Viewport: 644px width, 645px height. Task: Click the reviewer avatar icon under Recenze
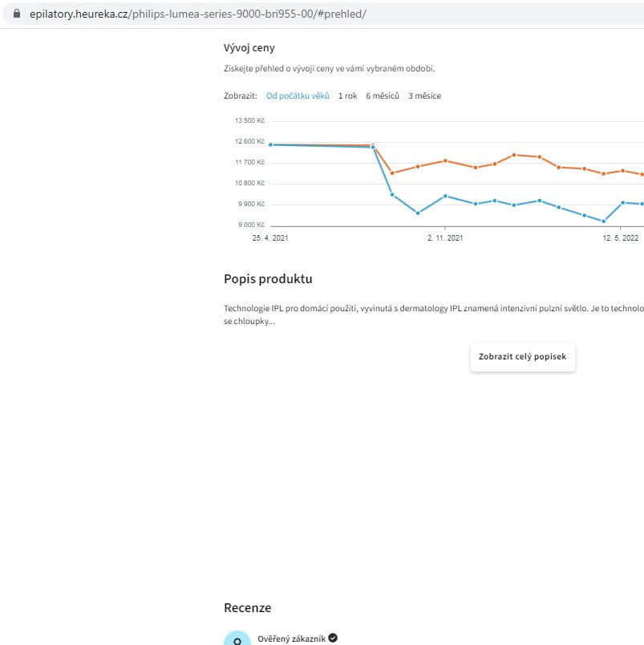237,640
